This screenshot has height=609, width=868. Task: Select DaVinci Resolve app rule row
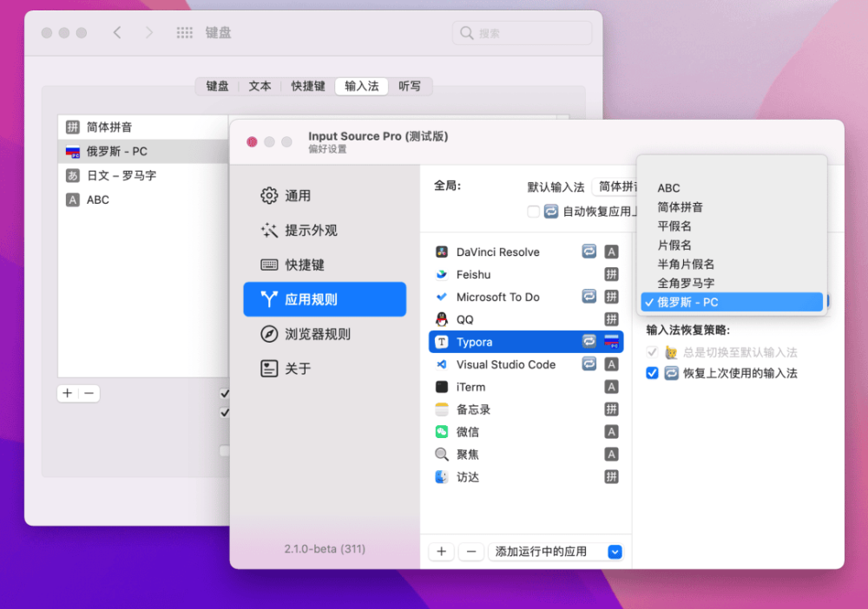(x=526, y=252)
